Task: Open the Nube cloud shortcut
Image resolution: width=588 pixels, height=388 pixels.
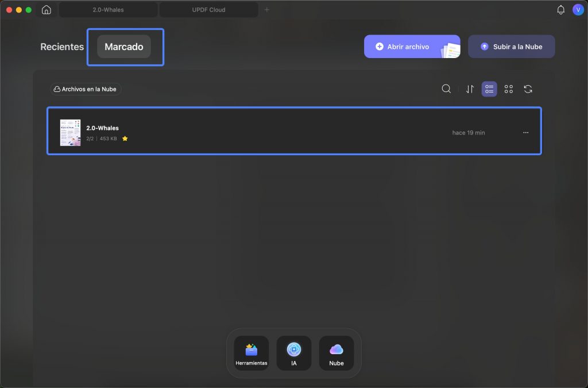Action: [336, 353]
